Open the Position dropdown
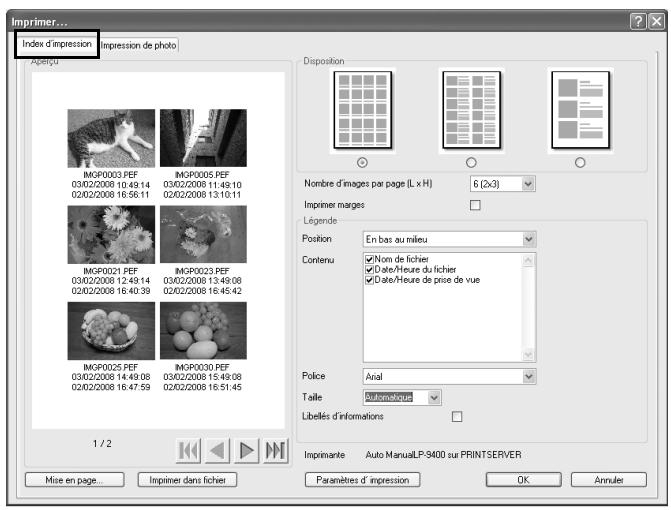Image resolution: width=671 pixels, height=510 pixels. 529,239
